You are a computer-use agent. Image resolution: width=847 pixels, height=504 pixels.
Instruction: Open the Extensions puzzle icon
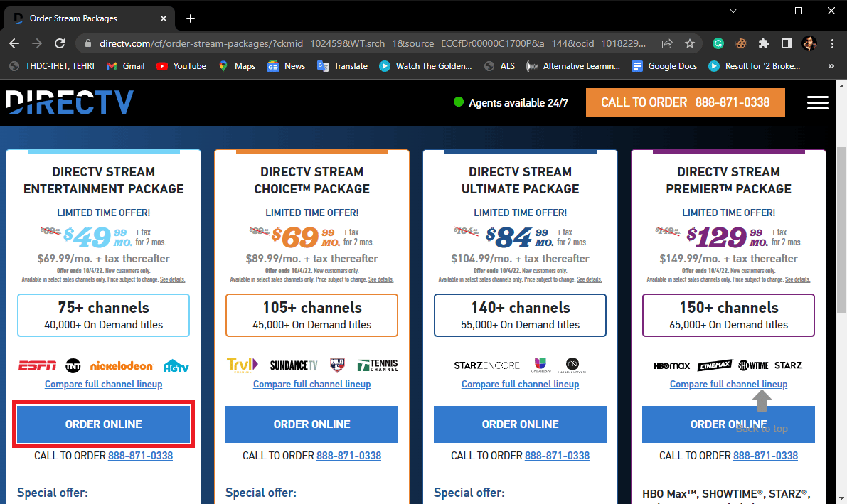(764, 43)
